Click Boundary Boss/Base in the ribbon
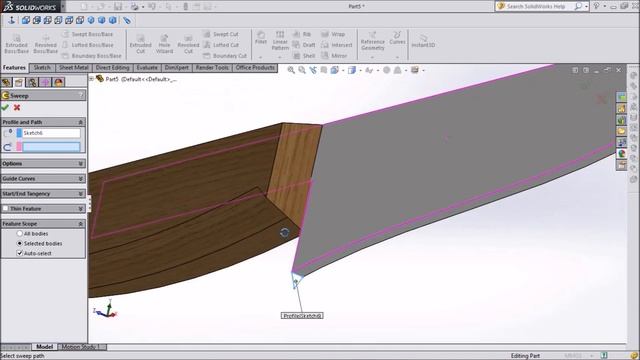640x360 pixels. pyautogui.click(x=92, y=56)
